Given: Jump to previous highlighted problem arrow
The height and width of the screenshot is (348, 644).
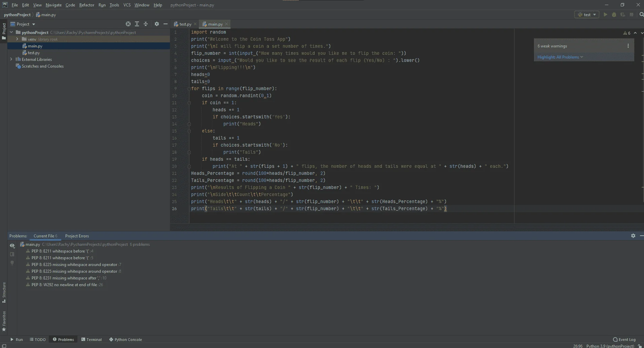Looking at the screenshot, I should click(x=635, y=33).
